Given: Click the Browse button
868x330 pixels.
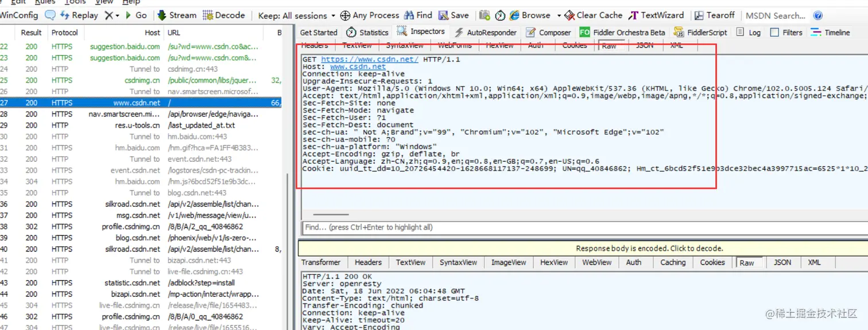Looking at the screenshot, I should [x=529, y=15].
